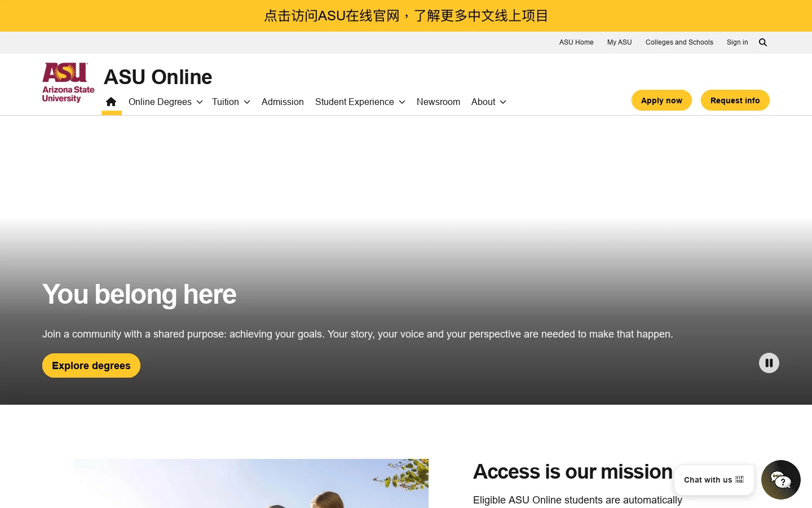This screenshot has width=812, height=508.
Task: Go to the home icon in navigation
Action: pyautogui.click(x=111, y=102)
